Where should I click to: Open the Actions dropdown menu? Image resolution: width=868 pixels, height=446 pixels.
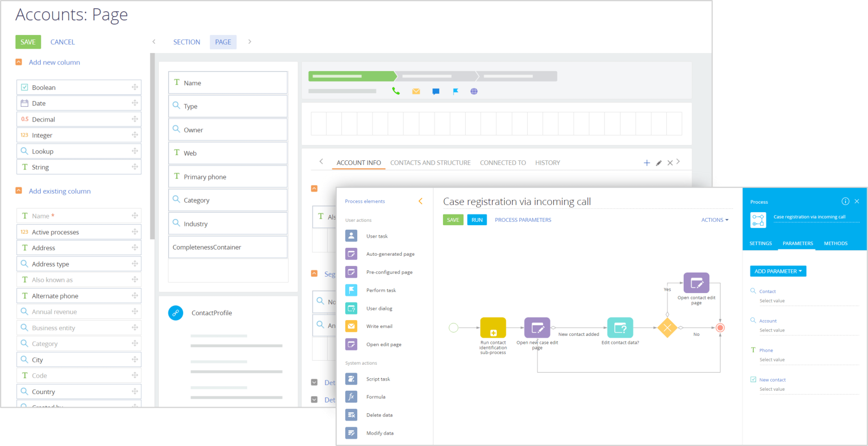(x=714, y=220)
